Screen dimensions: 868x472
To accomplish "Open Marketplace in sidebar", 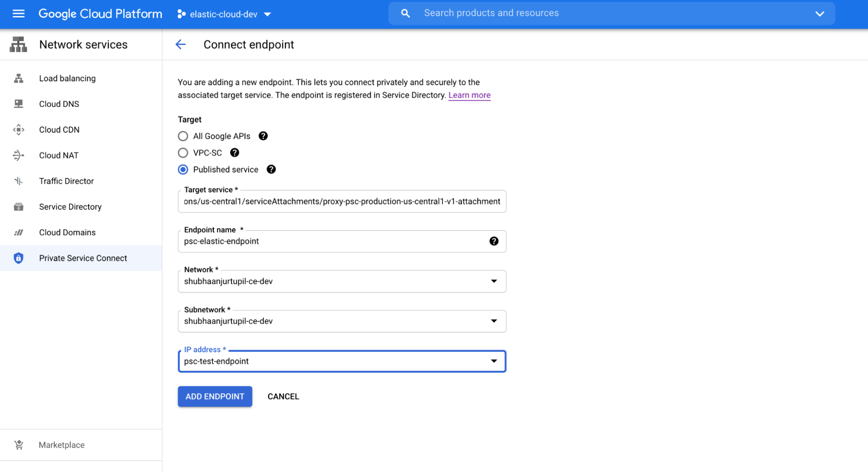I will click(81, 445).
